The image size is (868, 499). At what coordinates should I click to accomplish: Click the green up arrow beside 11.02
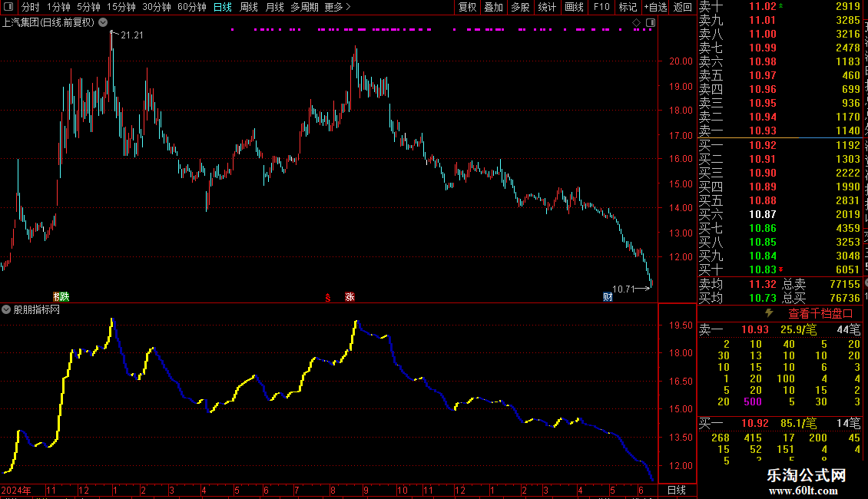point(780,5)
